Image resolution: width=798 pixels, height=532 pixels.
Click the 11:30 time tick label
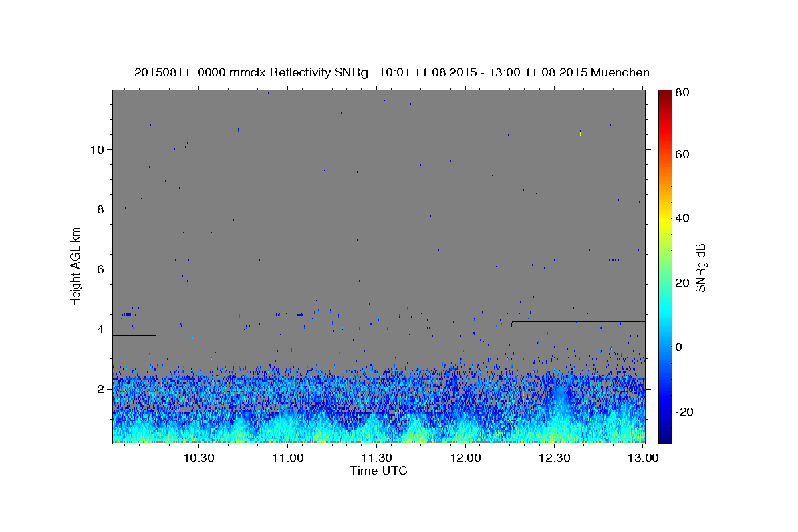(x=377, y=458)
